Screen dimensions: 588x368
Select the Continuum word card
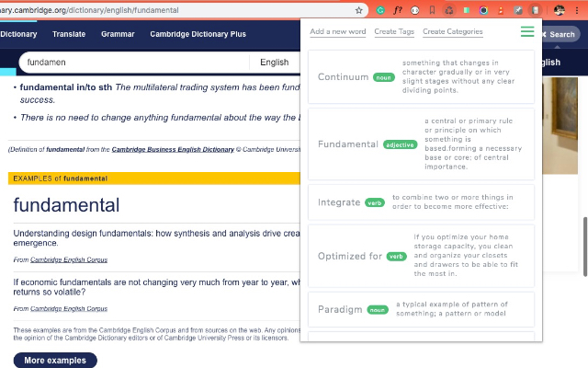pyautogui.click(x=421, y=76)
